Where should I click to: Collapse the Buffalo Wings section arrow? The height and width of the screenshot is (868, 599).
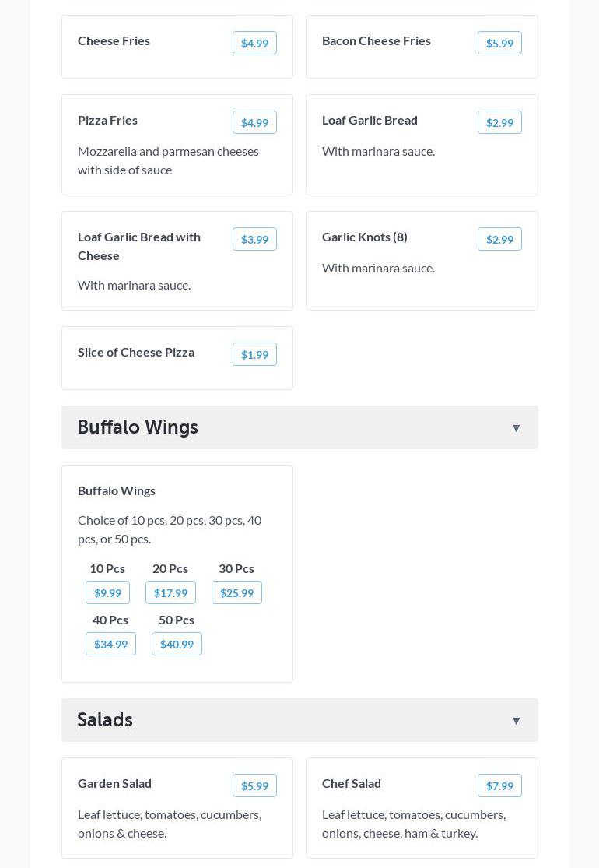pos(516,428)
